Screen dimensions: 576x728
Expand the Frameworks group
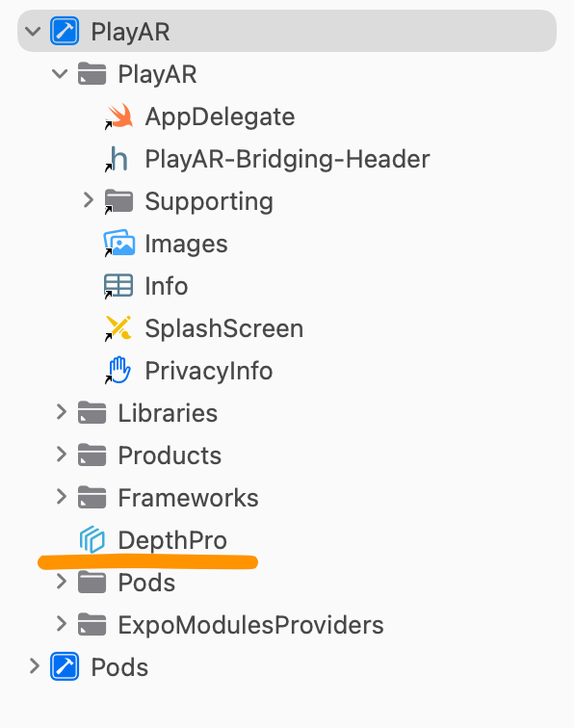coord(61,497)
